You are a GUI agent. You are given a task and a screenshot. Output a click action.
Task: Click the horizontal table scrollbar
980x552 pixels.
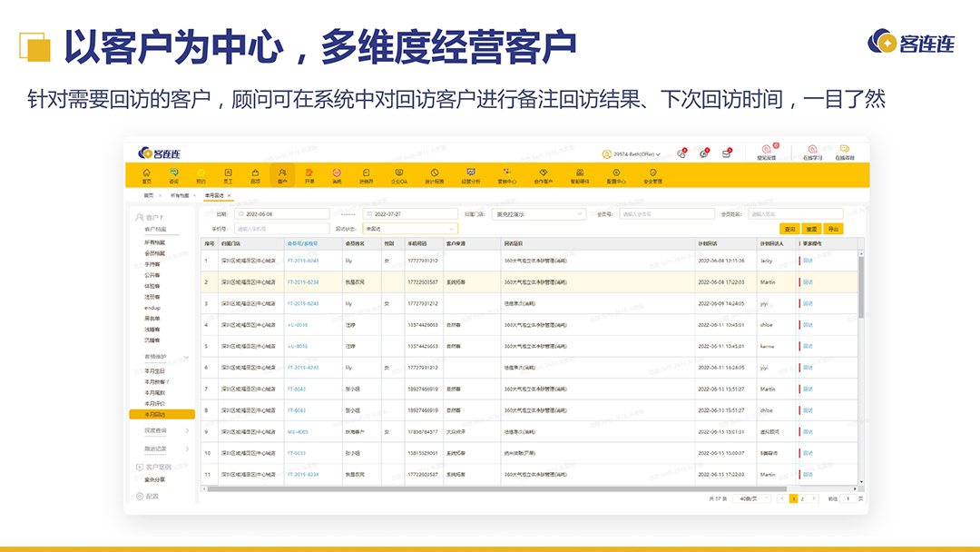497,488
